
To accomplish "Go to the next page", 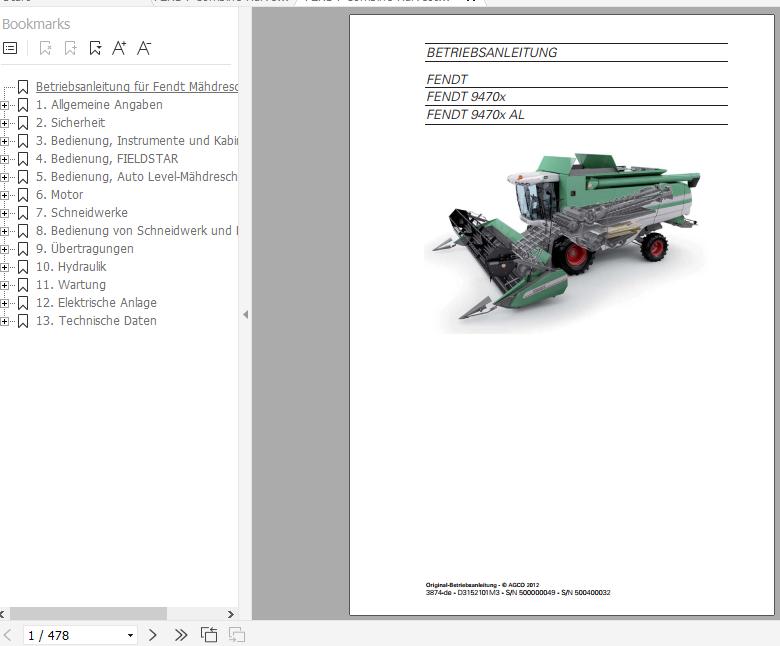I will click(x=153, y=635).
